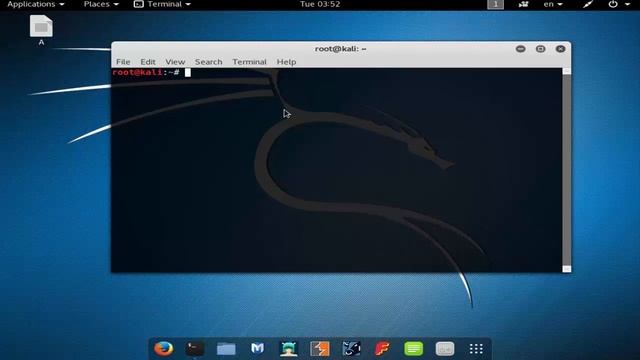This screenshot has height=360, width=640.
Task: Launch Burp Suite orange icon in dock
Action: 320,349
